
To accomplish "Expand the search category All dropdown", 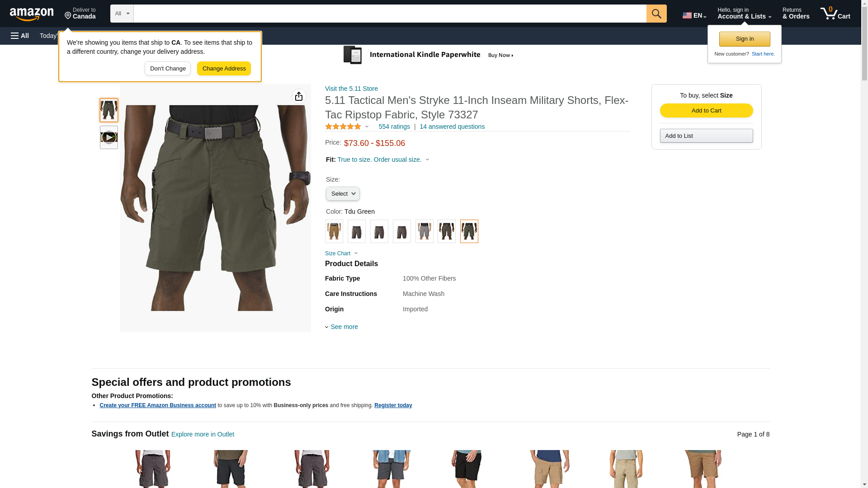I will 122,14.
